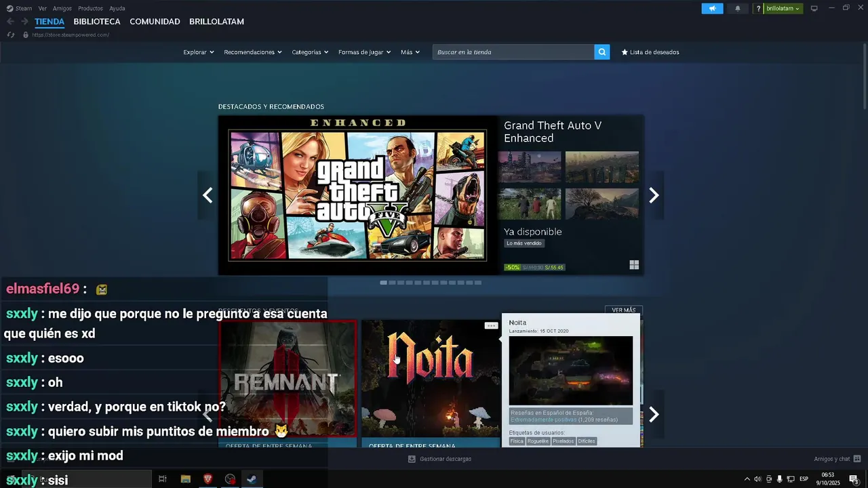
Task: Click the Windows platform icon on GTA V
Action: click(x=634, y=265)
